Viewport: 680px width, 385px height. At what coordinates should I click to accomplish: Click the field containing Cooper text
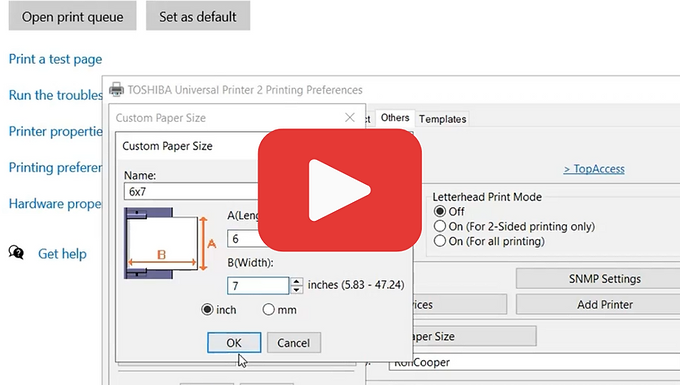[534, 362]
